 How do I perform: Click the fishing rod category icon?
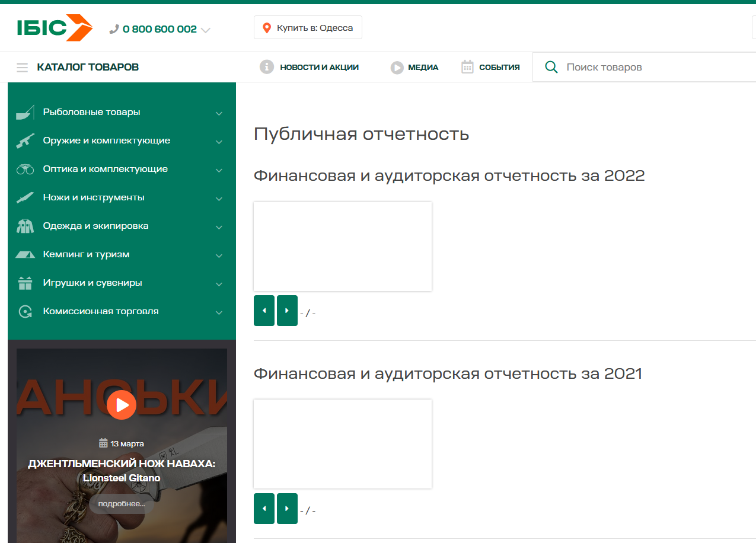(25, 112)
